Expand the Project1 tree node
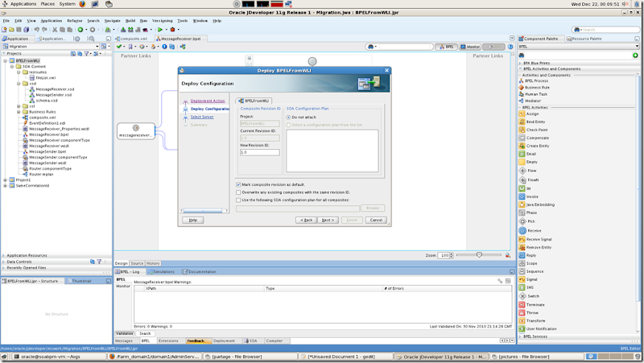644x363 pixels. tap(6, 179)
